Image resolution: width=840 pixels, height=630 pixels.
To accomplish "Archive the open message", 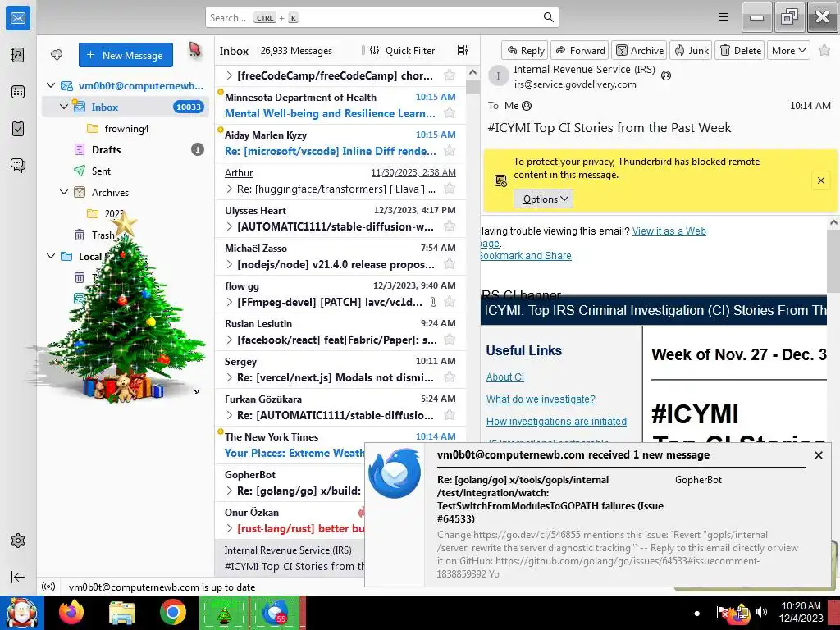I will [639, 50].
